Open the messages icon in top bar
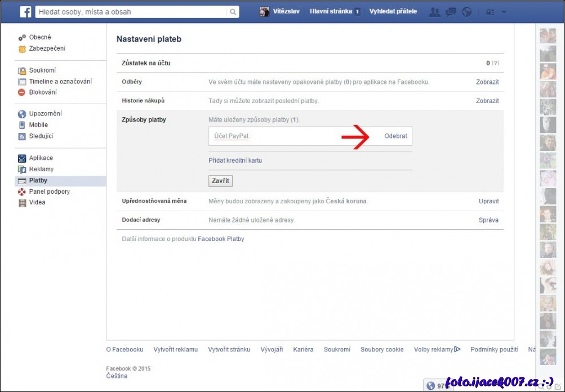565x392 pixels. (x=451, y=12)
